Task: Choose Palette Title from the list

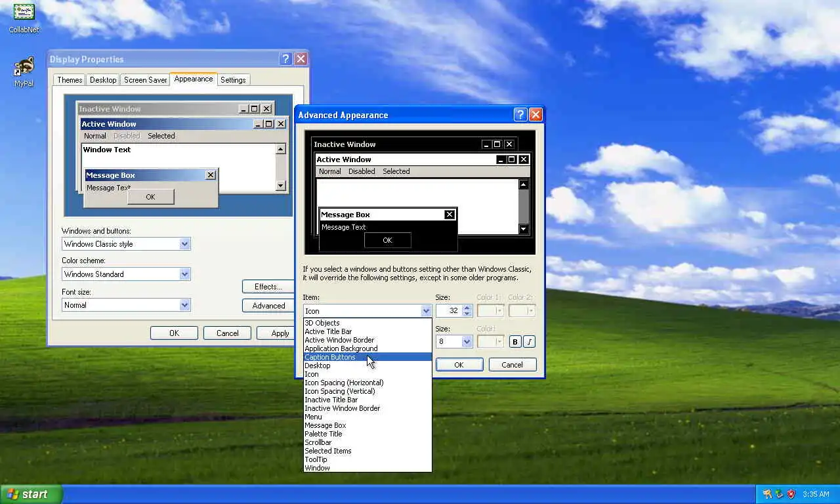Action: 367,434
